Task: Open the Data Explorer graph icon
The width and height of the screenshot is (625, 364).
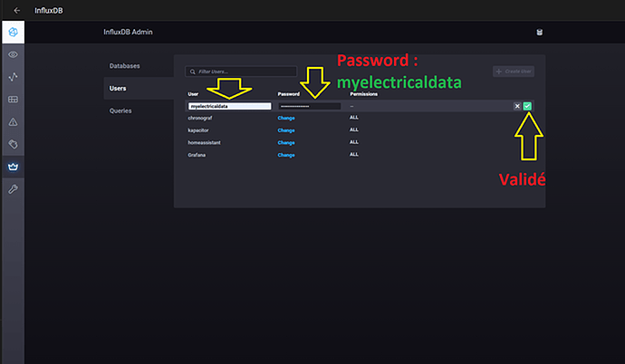Action: click(x=14, y=77)
